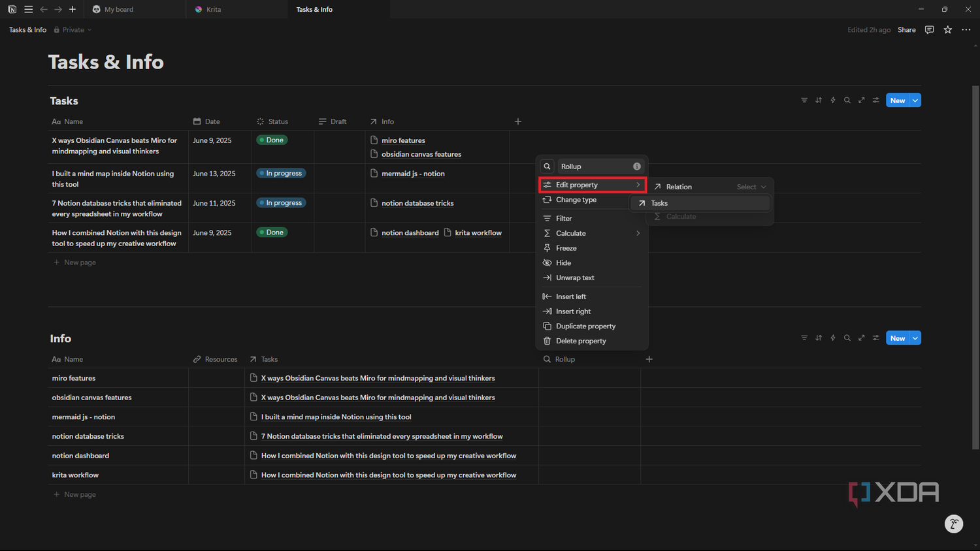980x551 pixels.
Task: Add new property column in Tasks table
Action: pos(518,121)
